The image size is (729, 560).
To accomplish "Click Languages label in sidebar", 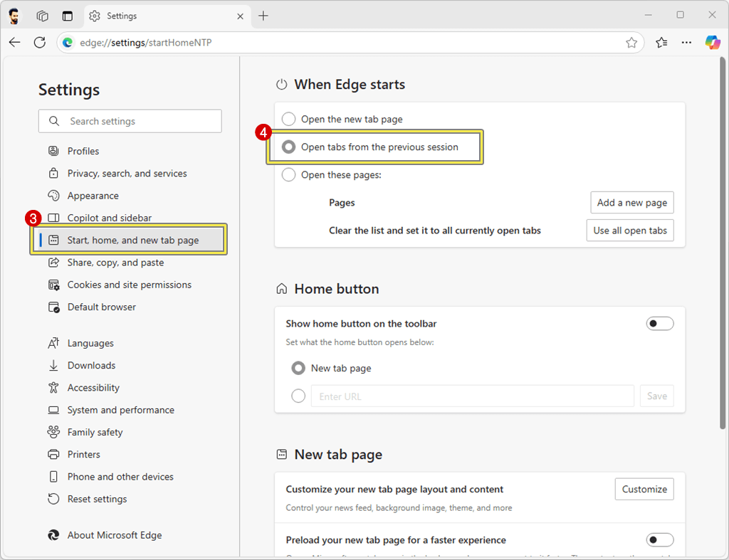I will click(x=90, y=344).
